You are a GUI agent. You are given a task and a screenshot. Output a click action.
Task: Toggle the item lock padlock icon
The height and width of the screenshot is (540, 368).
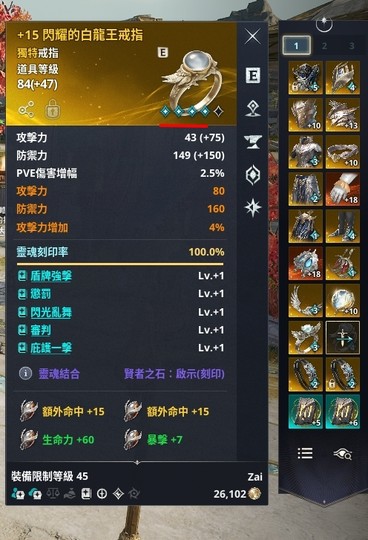(53, 109)
